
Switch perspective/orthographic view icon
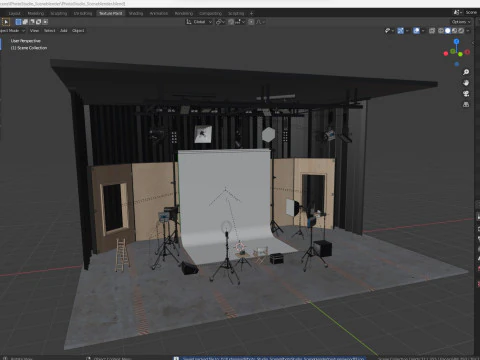[466, 105]
